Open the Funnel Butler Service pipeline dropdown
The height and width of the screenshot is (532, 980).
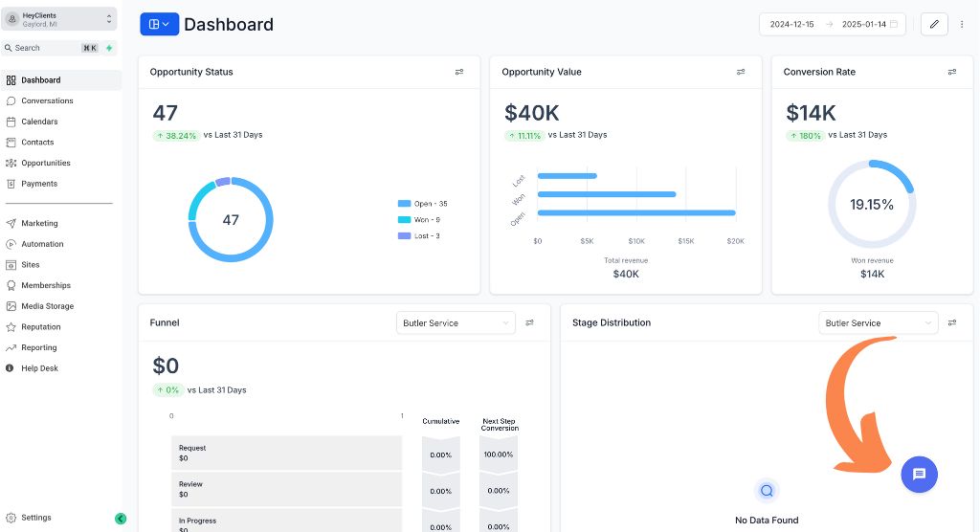456,323
